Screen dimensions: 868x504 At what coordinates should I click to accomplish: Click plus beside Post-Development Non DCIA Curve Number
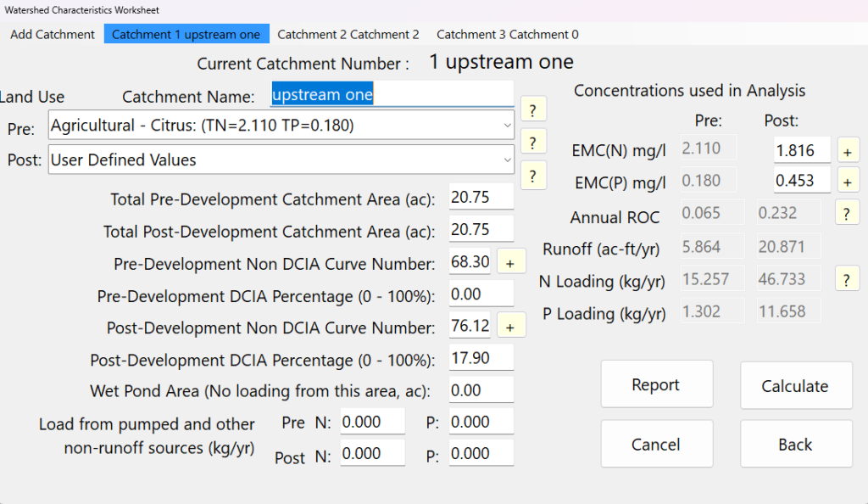click(x=509, y=326)
